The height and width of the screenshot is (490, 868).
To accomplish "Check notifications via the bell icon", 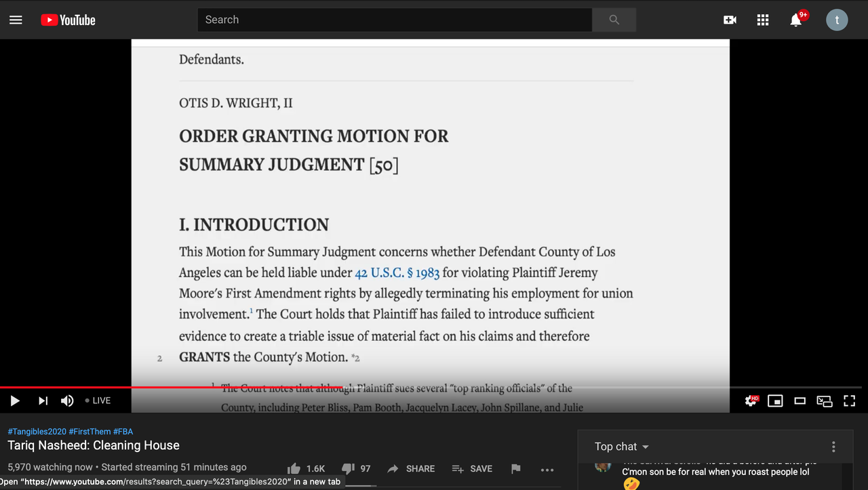I will 795,20.
